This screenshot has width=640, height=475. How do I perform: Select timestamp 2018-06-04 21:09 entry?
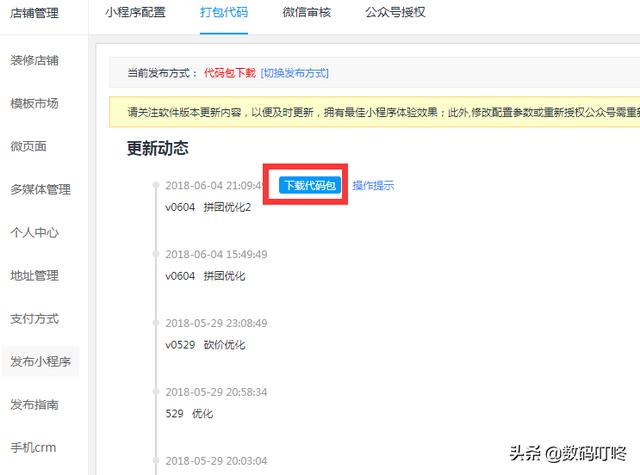point(214,186)
